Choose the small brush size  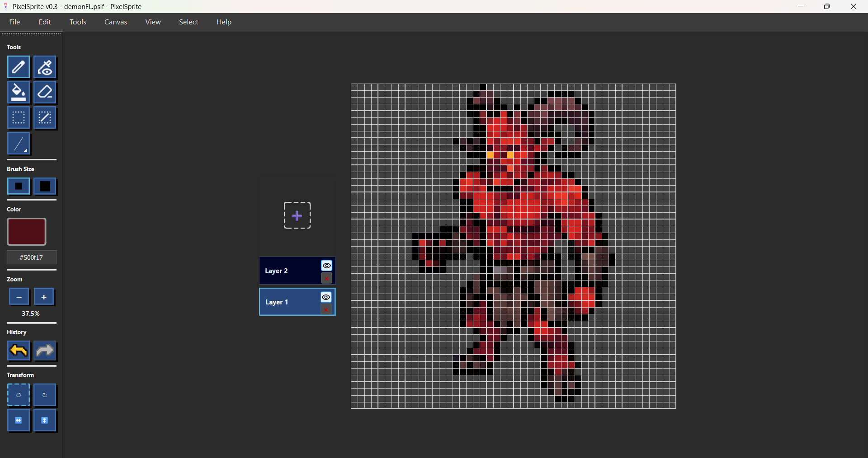(19, 186)
